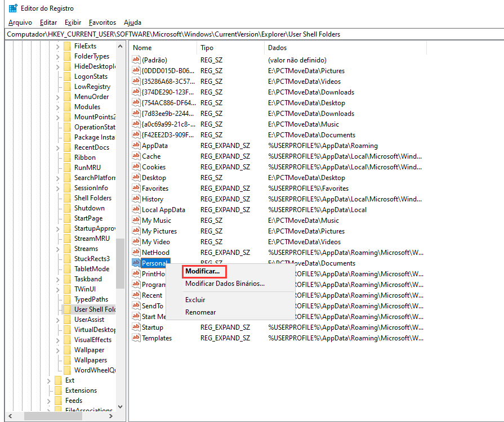Click the Nome column header

[x=142, y=48]
